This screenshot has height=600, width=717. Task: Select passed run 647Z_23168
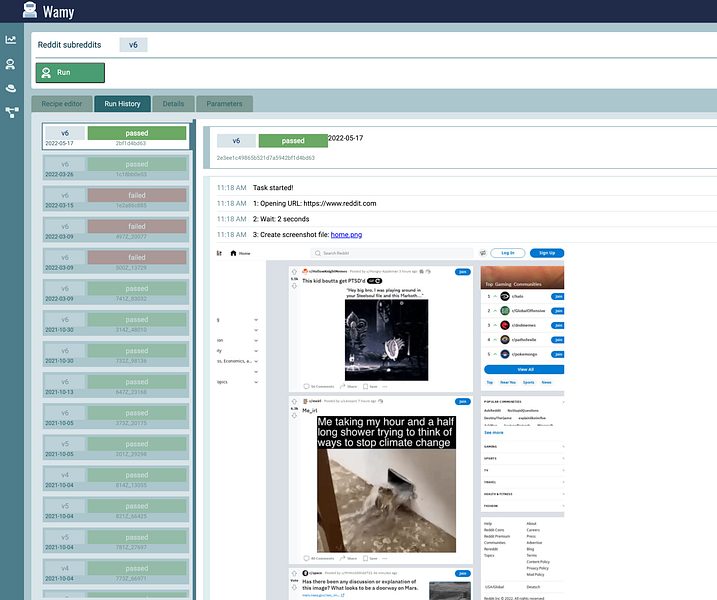(x=116, y=385)
